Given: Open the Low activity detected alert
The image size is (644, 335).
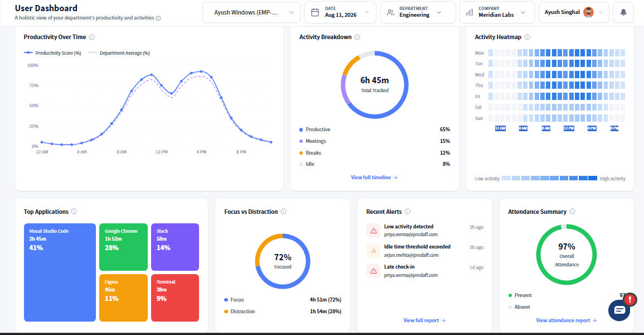Looking at the screenshot, I should tap(425, 231).
